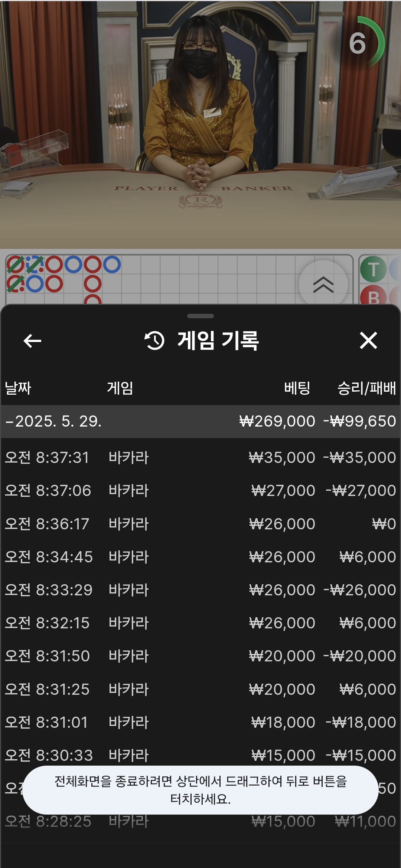Expand the roadmap with double chevron
401x868 pixels.
click(x=323, y=285)
